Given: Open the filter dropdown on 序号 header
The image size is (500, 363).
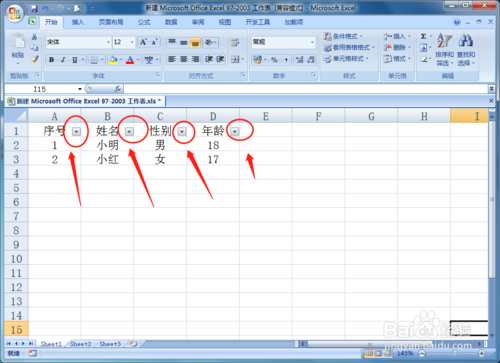Looking at the screenshot, I should pyautogui.click(x=77, y=132).
